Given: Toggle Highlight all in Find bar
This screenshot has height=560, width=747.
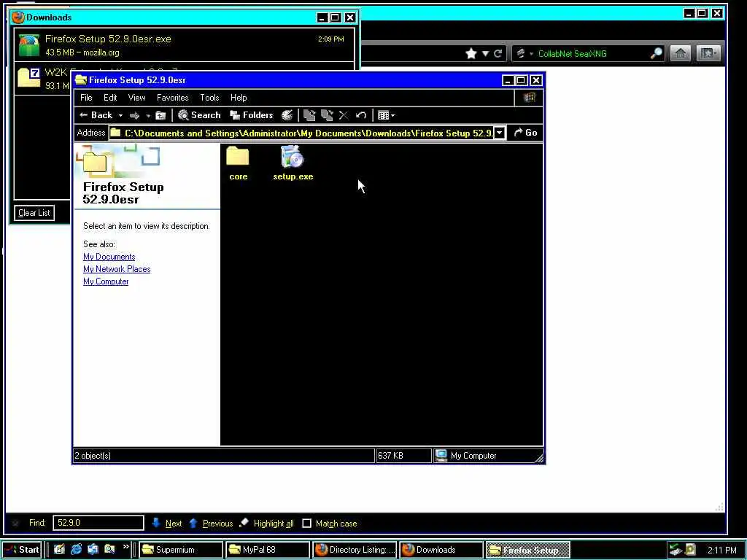Looking at the screenshot, I should [x=267, y=524].
